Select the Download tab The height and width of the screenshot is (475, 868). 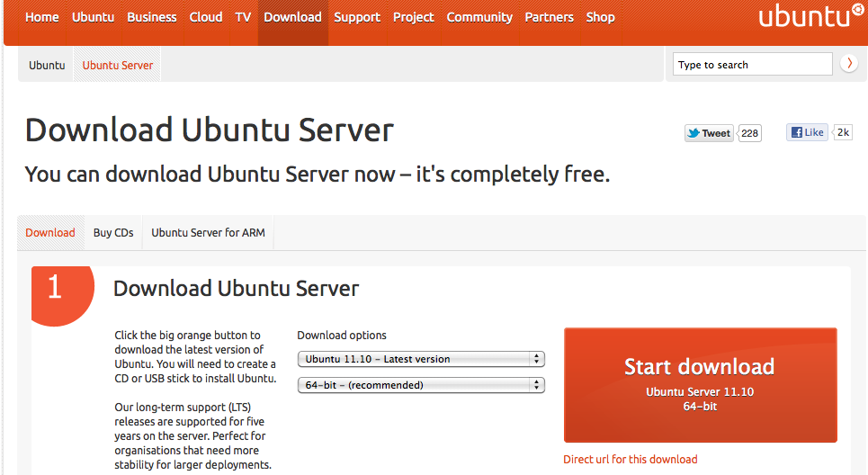click(50, 232)
